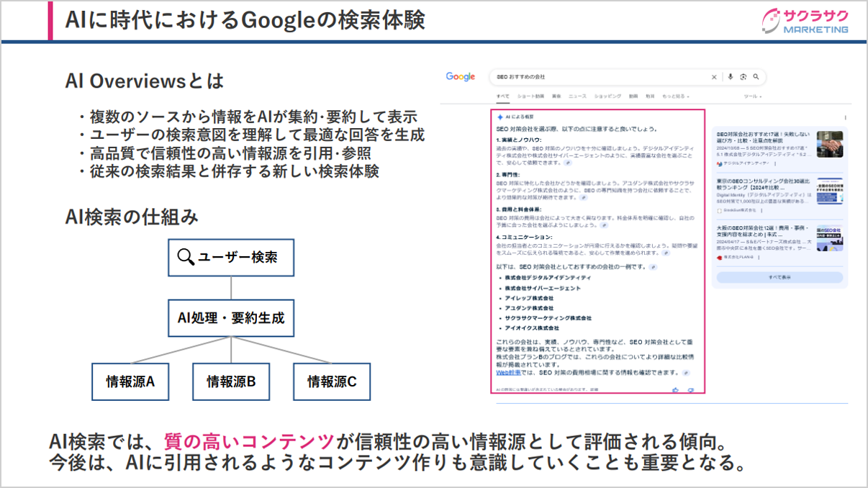
Task: Select the すべて search tab
Action: click(502, 96)
